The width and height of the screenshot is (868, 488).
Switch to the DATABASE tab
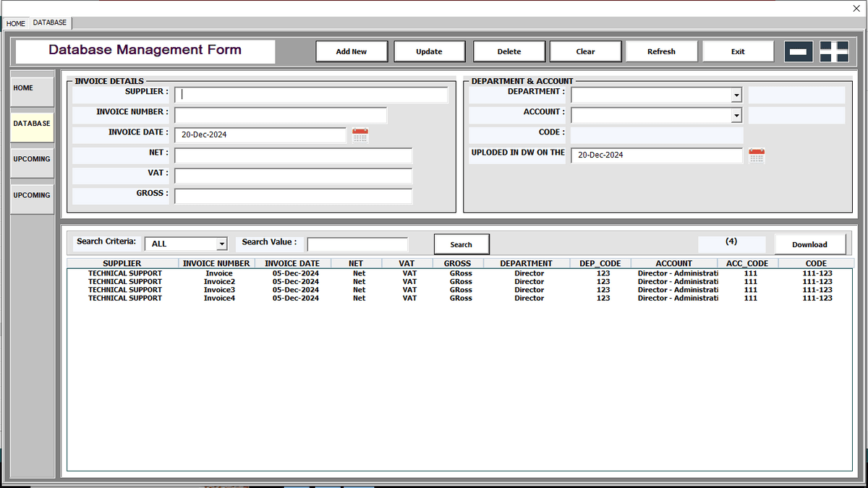coord(49,22)
